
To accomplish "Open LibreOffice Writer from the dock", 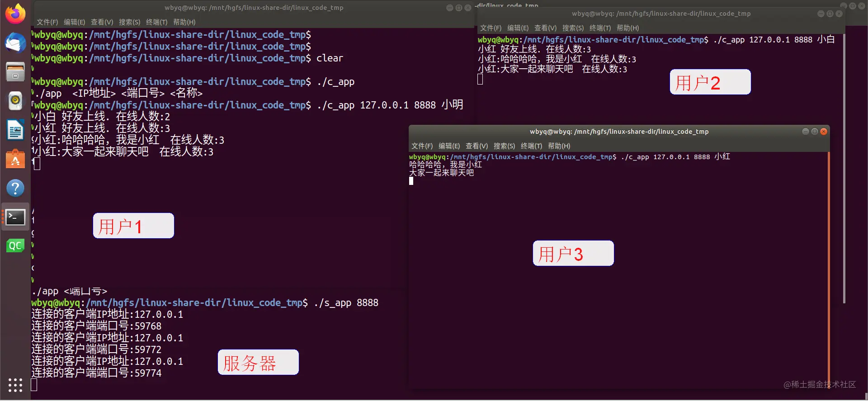I will tap(15, 130).
